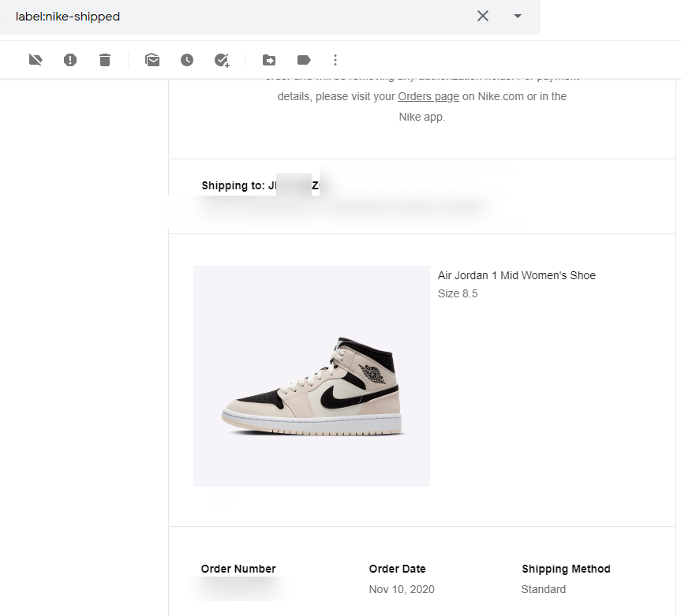Clear the label:nike-shipped search query
The height and width of the screenshot is (616, 681).
(x=482, y=16)
